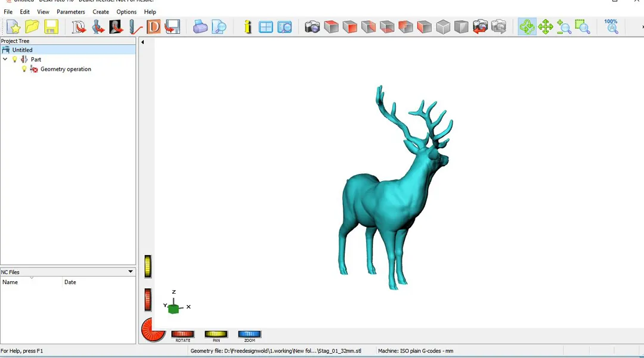Open the NC Files panel dropdown arrow
The height and width of the screenshot is (358, 644).
(x=130, y=272)
